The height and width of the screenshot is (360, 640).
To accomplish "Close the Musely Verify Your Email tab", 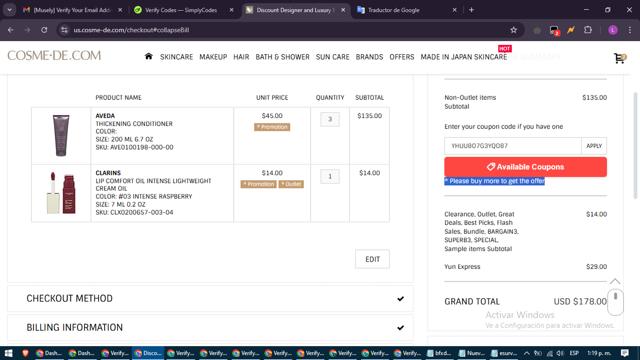I will (x=120, y=10).
